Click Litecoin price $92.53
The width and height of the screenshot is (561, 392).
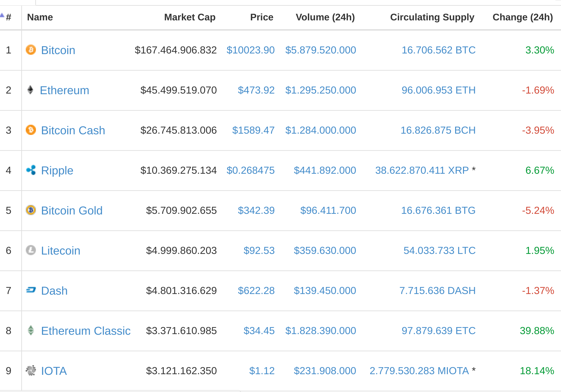click(x=259, y=250)
